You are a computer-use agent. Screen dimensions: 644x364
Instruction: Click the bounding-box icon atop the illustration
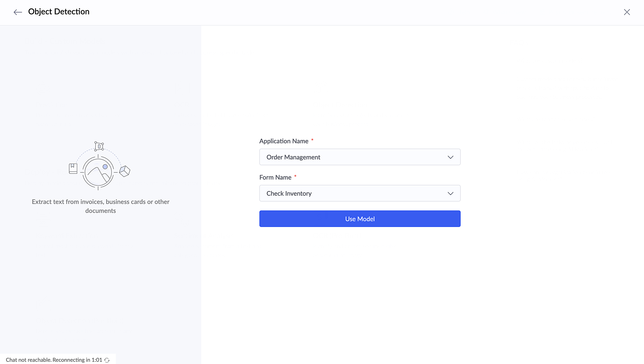[99, 146]
